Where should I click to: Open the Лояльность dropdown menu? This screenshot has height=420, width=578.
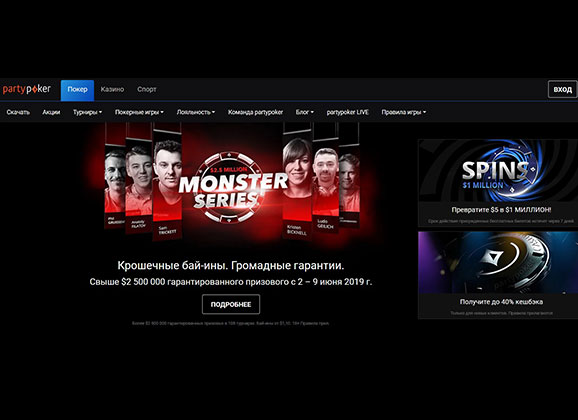tap(195, 112)
